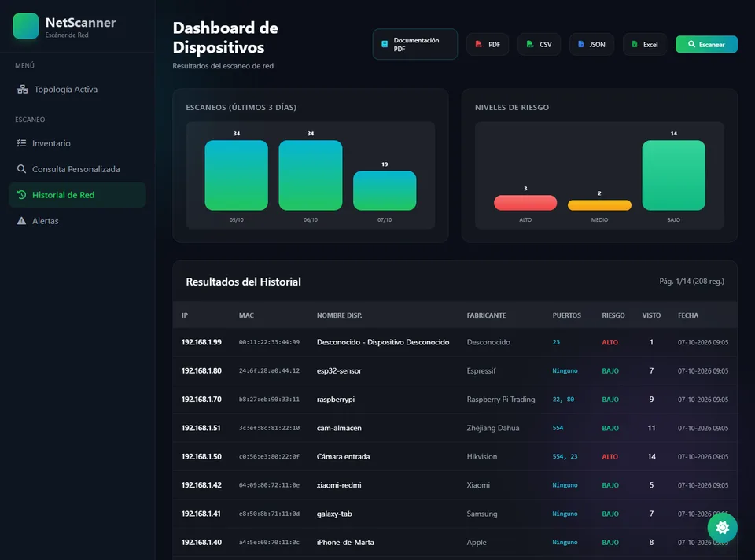Image resolution: width=755 pixels, height=560 pixels.
Task: Click the Samsung manufacturer cell
Action: tap(482, 514)
